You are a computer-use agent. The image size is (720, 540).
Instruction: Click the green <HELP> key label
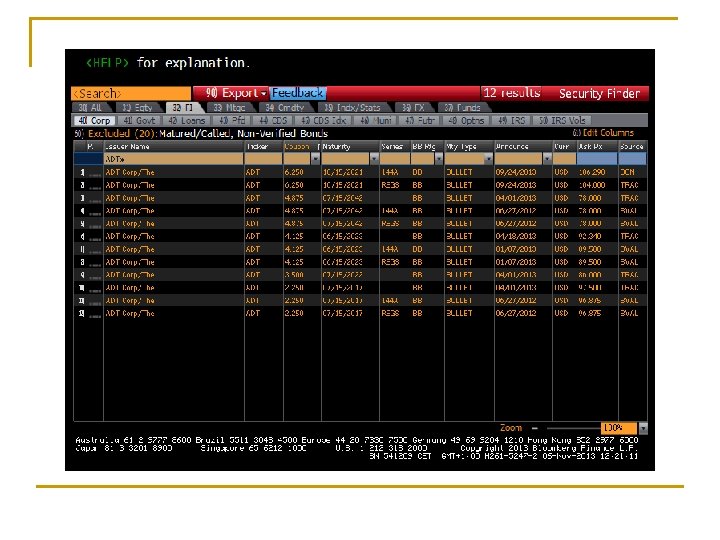click(107, 63)
